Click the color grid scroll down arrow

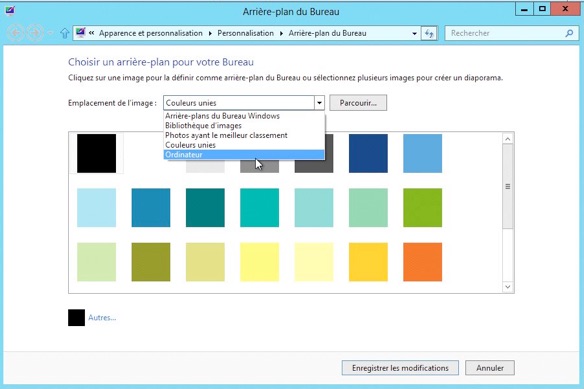[x=508, y=287]
